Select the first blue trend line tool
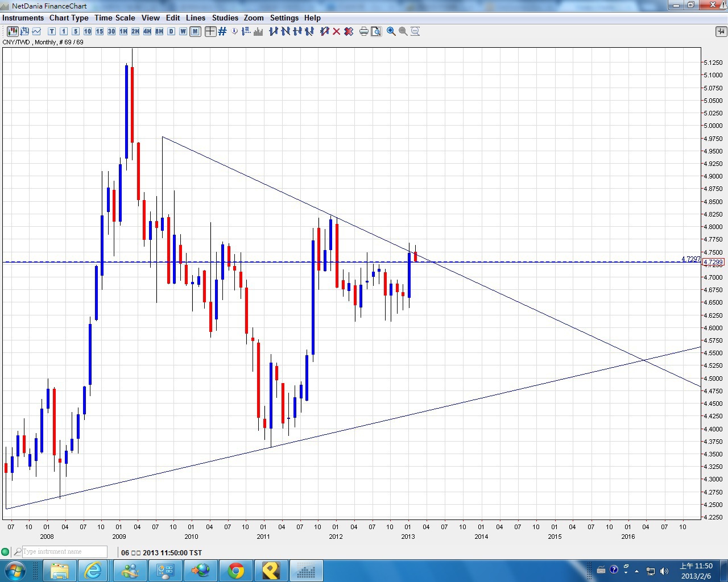The width and height of the screenshot is (728, 582). tap(274, 31)
